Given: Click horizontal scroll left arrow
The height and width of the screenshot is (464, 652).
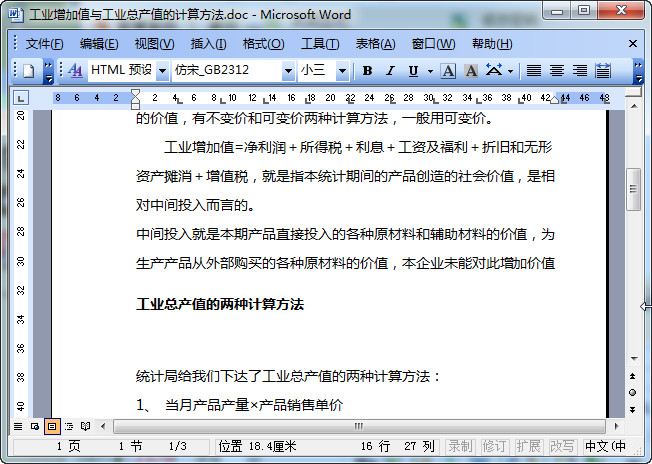Looking at the screenshot, I should pyautogui.click(x=103, y=426).
